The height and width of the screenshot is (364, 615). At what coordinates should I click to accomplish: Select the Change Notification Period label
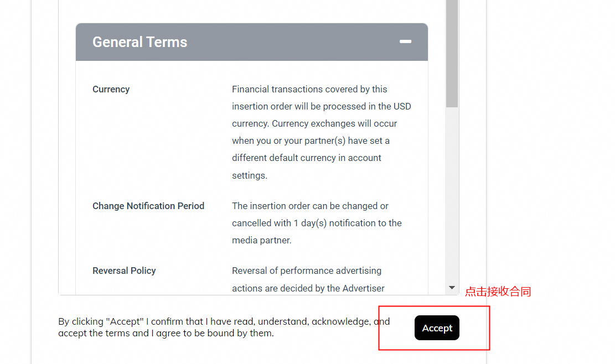coord(148,206)
